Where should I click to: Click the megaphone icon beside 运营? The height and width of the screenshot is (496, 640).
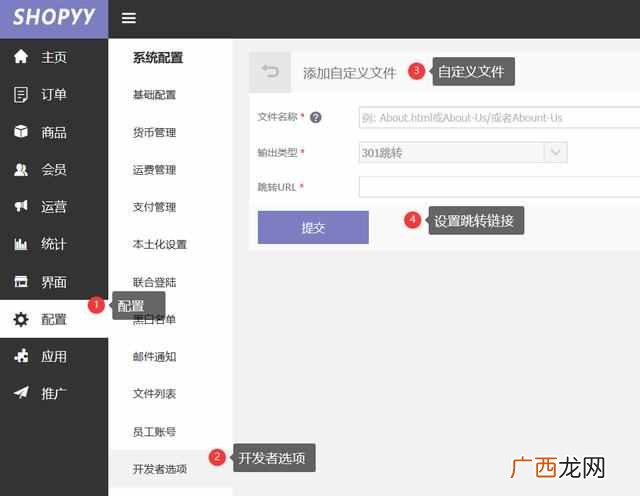click(x=21, y=207)
